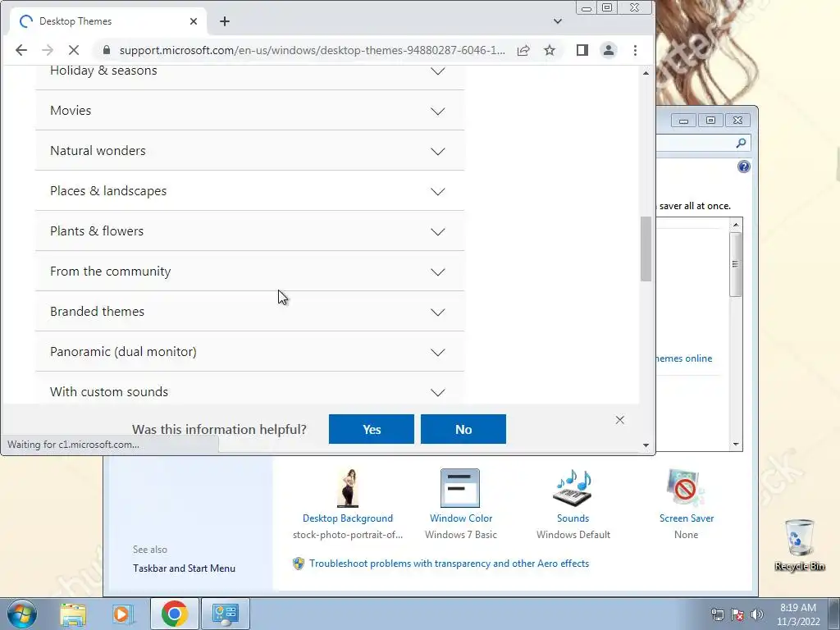Select the Desktop Themes tab
Viewport: 840px width, 630px height.
point(109,21)
